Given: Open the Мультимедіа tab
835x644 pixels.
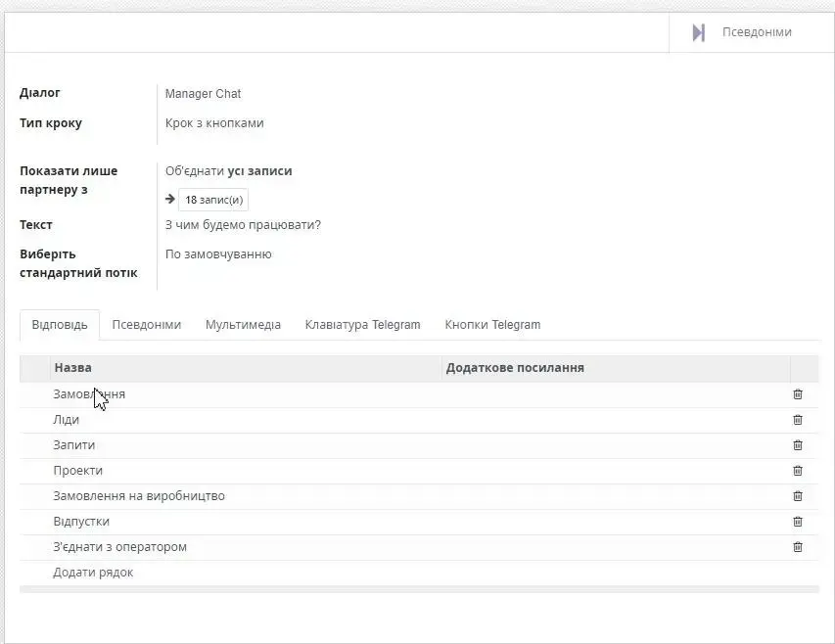Looking at the screenshot, I should (241, 324).
